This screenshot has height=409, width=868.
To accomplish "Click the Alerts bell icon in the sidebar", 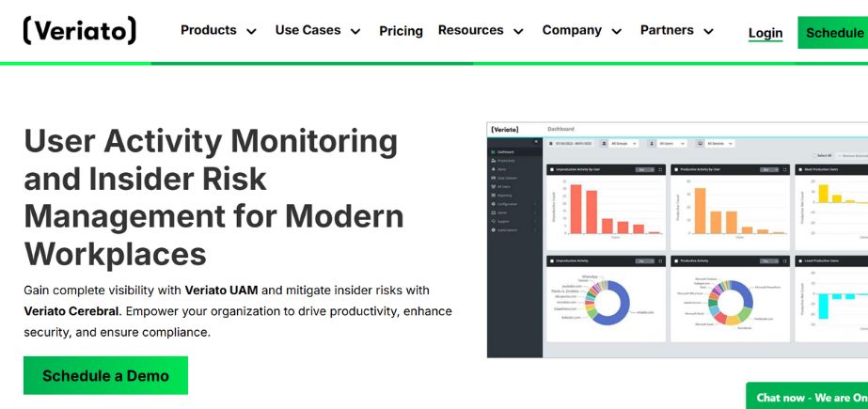I will pos(493,169).
